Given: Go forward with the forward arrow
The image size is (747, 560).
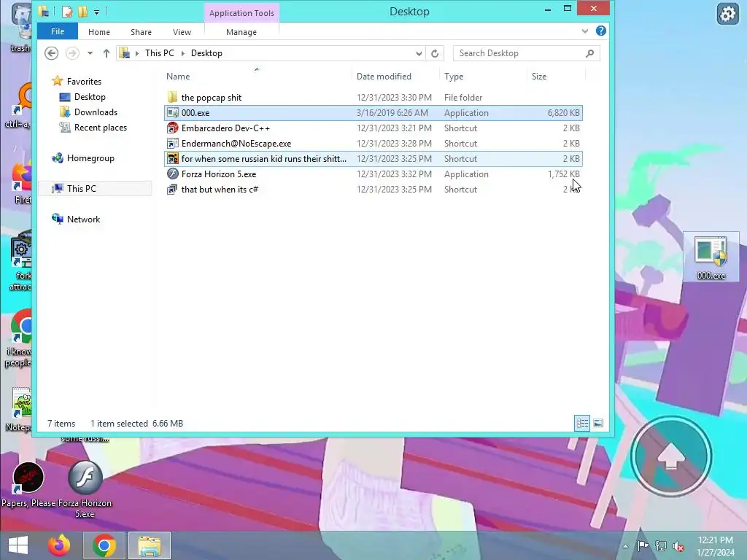Looking at the screenshot, I should click(x=72, y=53).
